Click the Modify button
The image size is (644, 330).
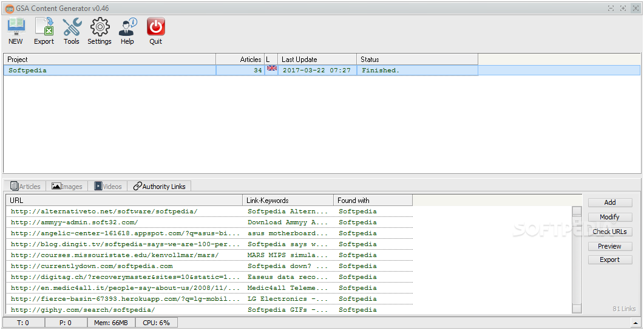pos(610,217)
